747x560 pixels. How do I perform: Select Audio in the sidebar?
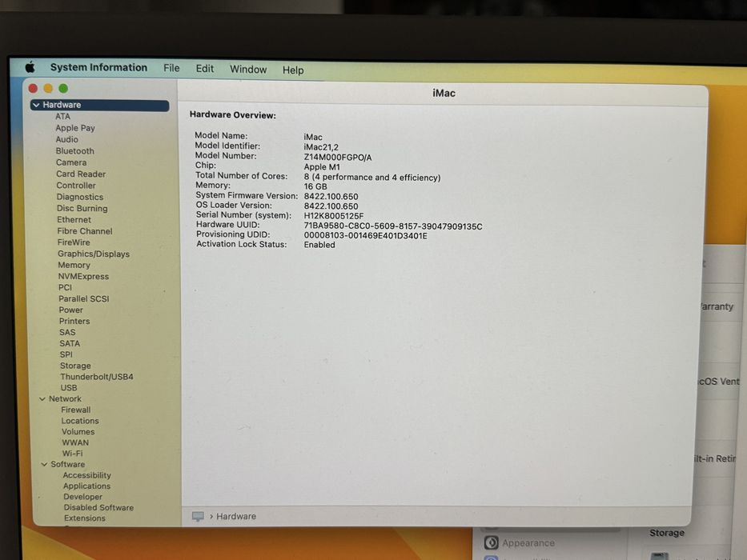pyautogui.click(x=66, y=139)
